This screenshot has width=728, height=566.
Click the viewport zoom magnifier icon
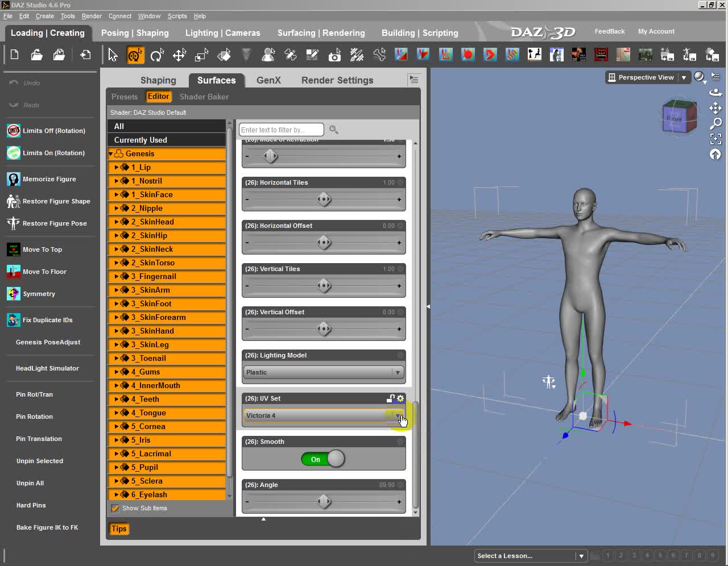click(715, 123)
